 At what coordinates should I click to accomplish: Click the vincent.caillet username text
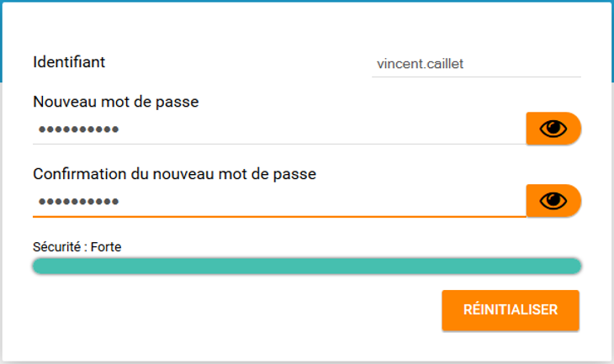421,64
